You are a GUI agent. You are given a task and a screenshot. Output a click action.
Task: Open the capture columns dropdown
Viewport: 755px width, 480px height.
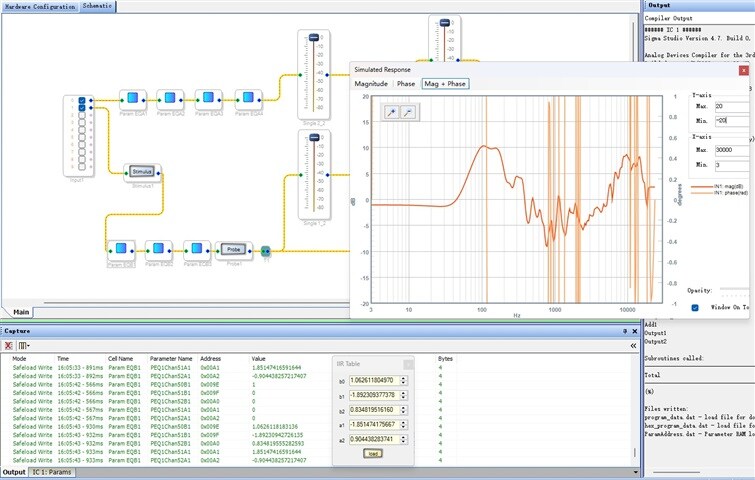[24, 346]
